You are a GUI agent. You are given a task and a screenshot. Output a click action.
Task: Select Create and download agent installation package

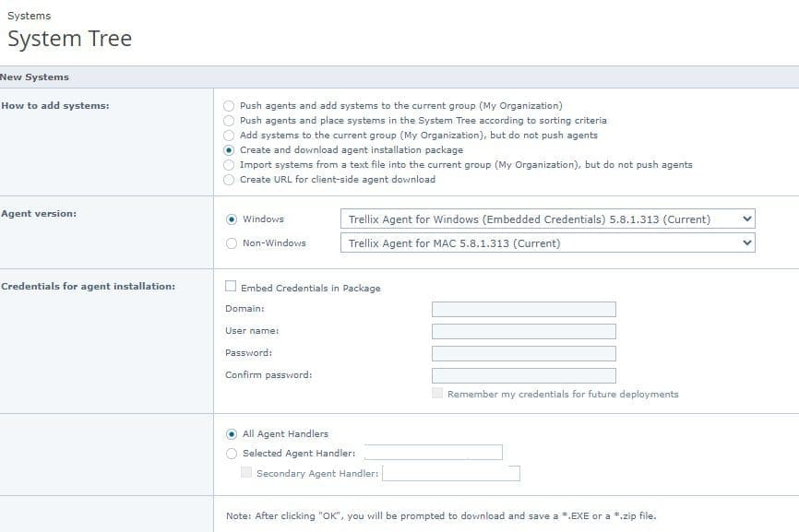tap(229, 150)
